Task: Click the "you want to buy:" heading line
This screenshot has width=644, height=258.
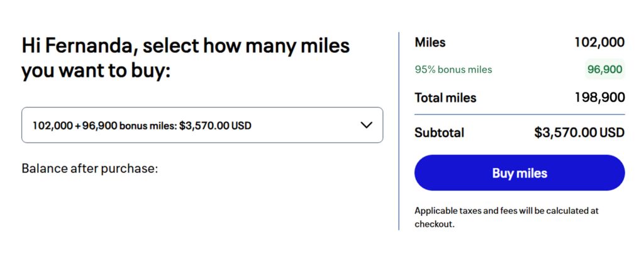Action: 96,70
